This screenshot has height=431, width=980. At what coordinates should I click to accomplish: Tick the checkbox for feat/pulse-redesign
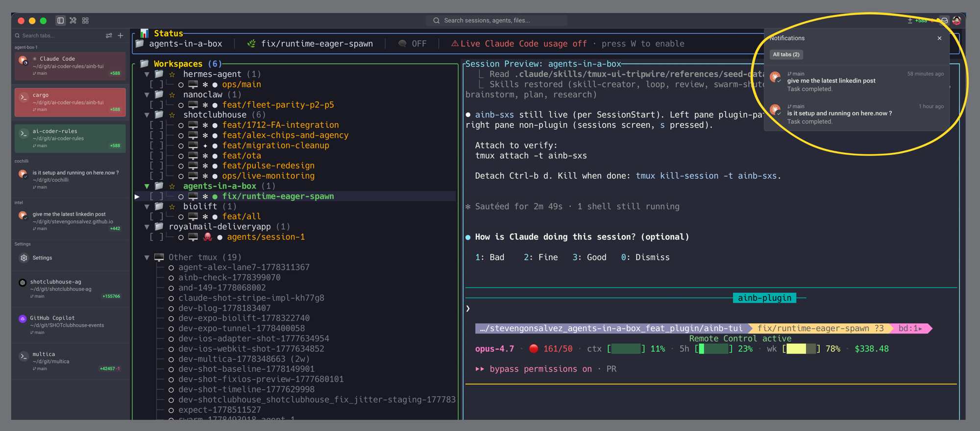coord(156,166)
